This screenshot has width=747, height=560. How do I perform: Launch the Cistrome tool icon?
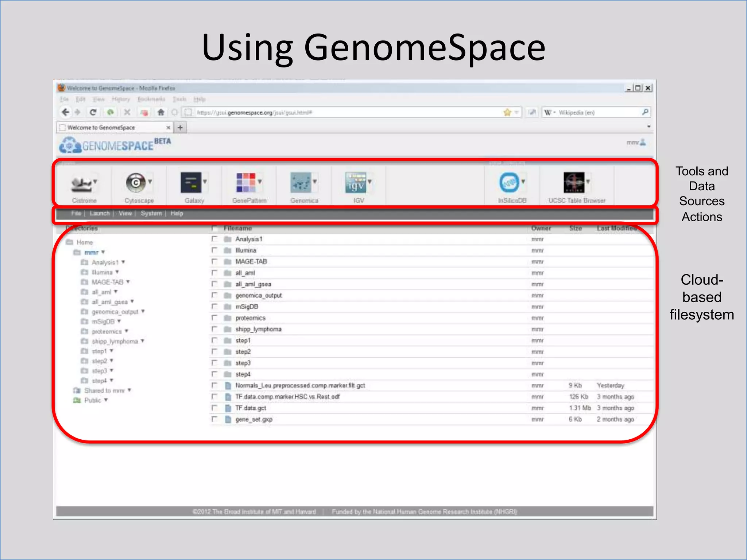pyautogui.click(x=81, y=184)
